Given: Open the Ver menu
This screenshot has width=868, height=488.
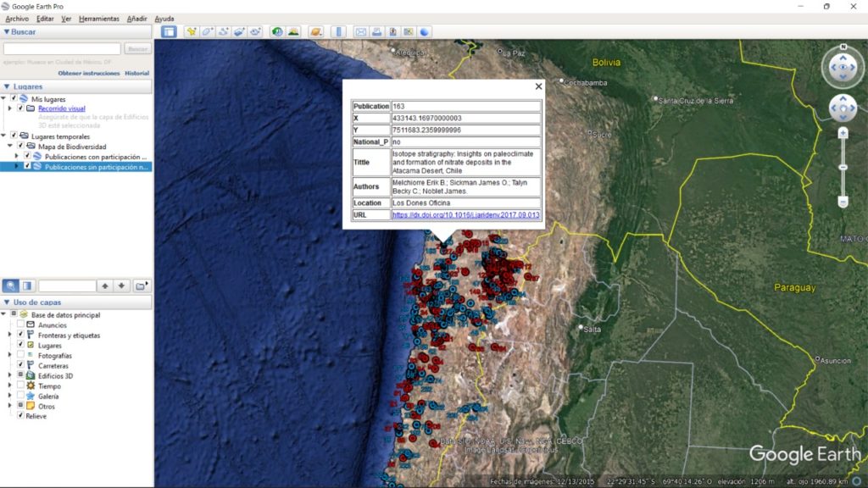Looking at the screenshot, I should 66,19.
